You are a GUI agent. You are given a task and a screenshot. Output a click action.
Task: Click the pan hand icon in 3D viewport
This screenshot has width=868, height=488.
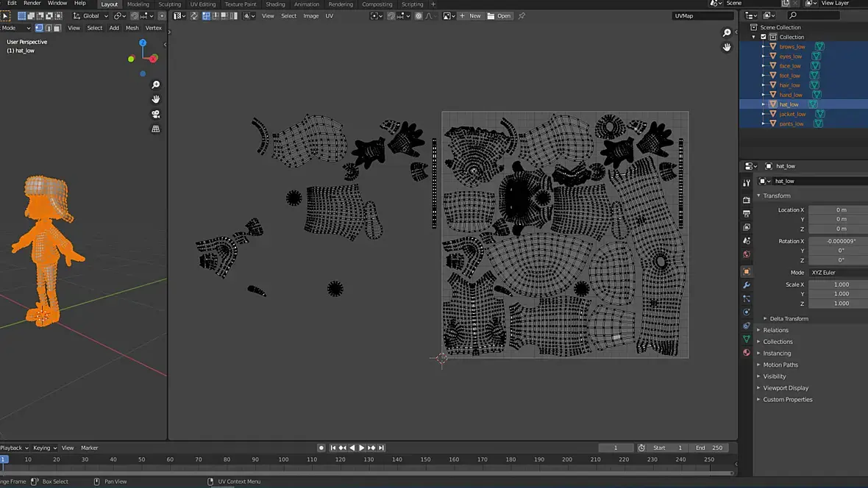click(x=155, y=99)
